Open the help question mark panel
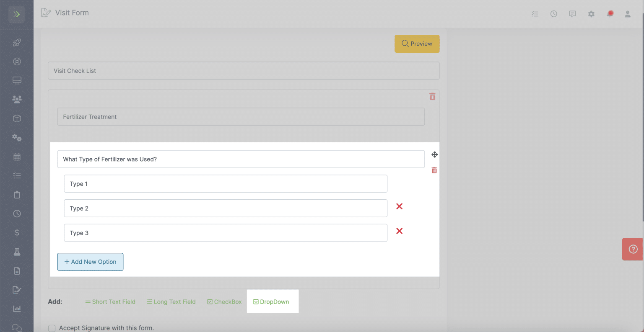This screenshot has width=644, height=332. point(632,249)
